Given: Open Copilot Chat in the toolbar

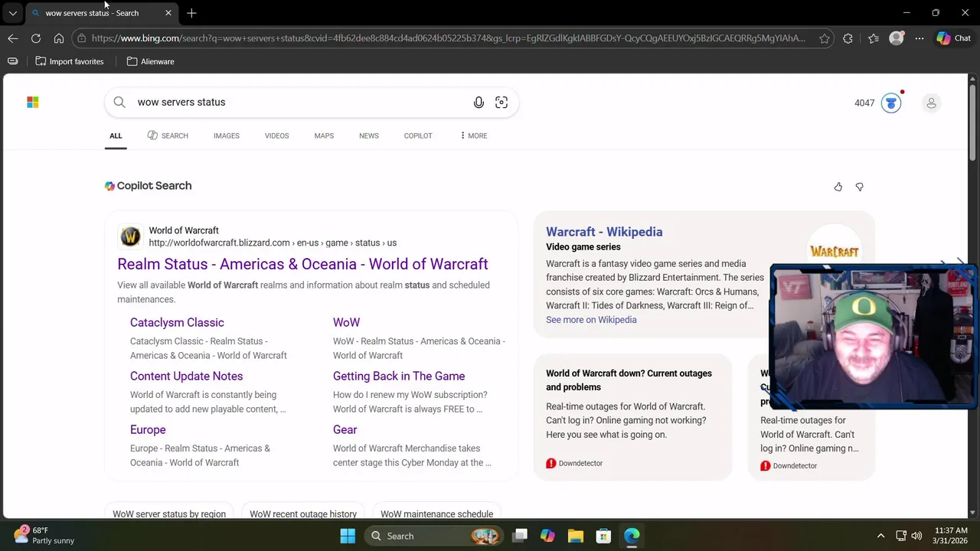Looking at the screenshot, I should (954, 38).
